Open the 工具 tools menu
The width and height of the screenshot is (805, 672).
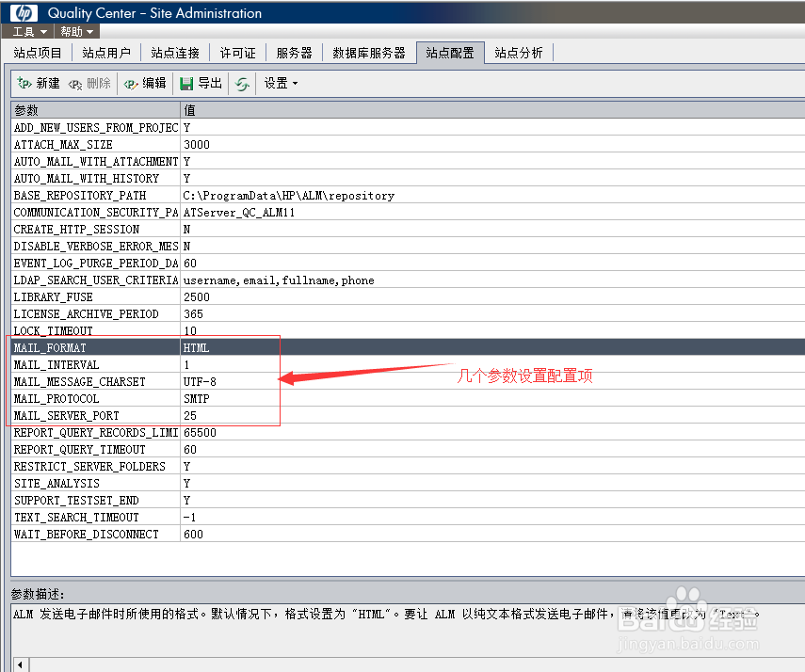pyautogui.click(x=30, y=32)
